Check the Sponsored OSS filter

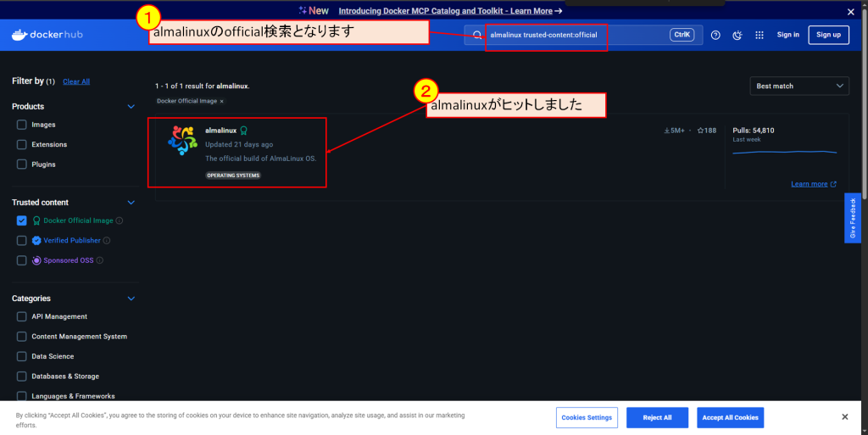tap(21, 260)
